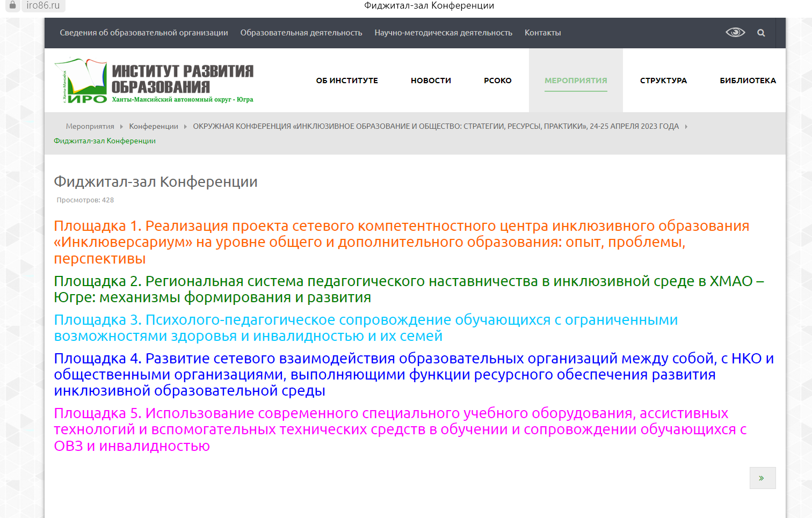Select 'МЕРОПРИЯТИЯ' navigation item
This screenshot has height=518, width=812.
tap(576, 81)
